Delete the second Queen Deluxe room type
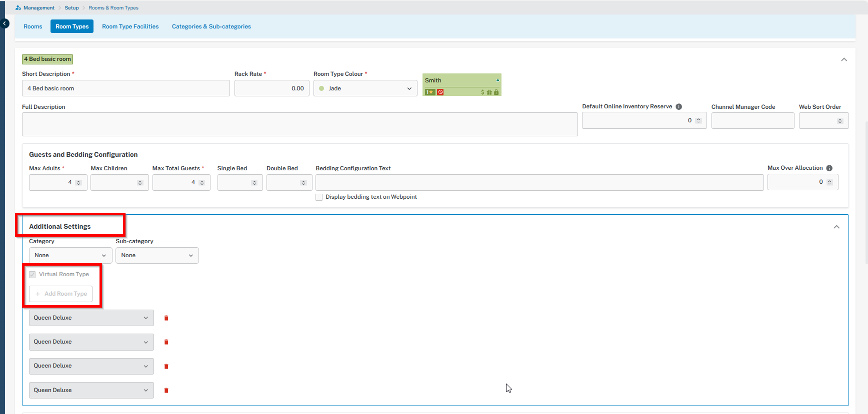Screen dimensions: 868x414 166,342
